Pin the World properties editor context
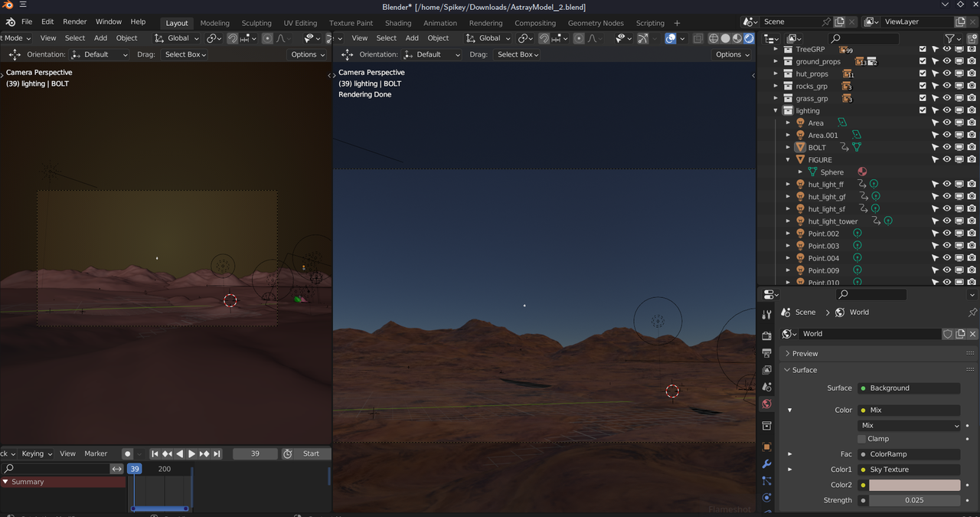 (972, 312)
